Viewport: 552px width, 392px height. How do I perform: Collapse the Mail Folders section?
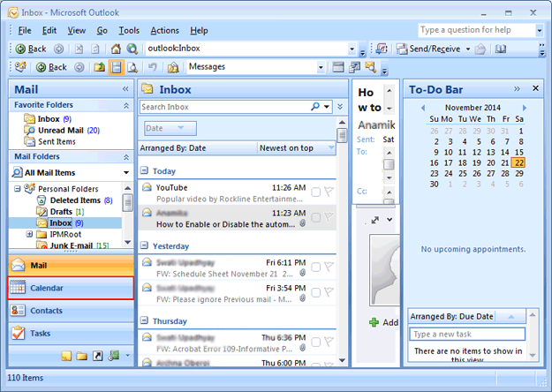126,157
